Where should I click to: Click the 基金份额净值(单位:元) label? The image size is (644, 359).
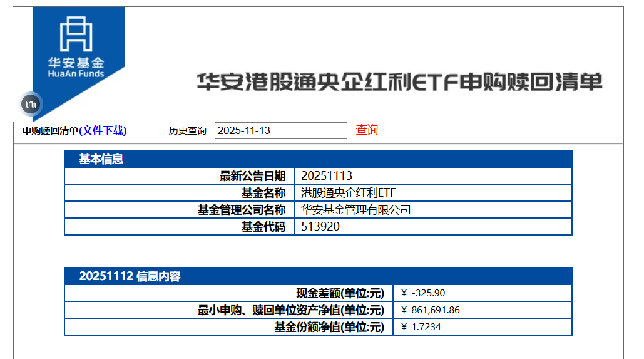(x=329, y=327)
